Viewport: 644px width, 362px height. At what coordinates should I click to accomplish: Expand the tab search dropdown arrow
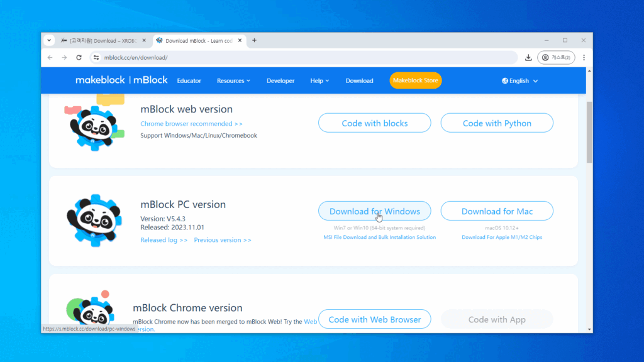point(50,40)
